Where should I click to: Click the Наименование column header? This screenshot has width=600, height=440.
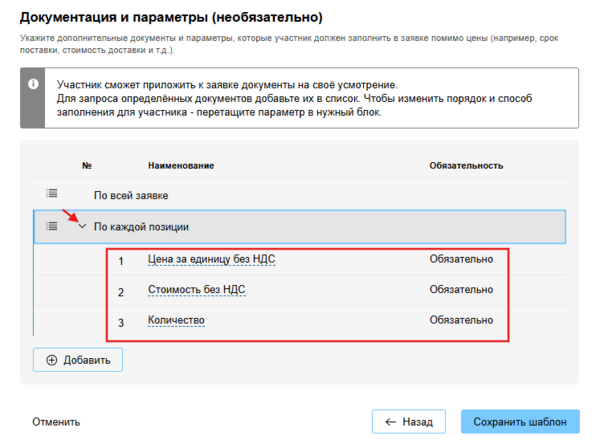[181, 164]
